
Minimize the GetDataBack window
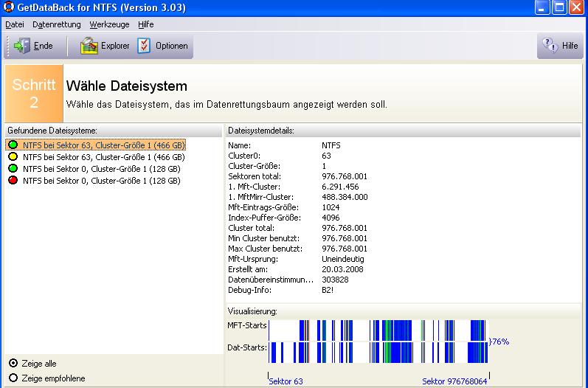(542, 7)
